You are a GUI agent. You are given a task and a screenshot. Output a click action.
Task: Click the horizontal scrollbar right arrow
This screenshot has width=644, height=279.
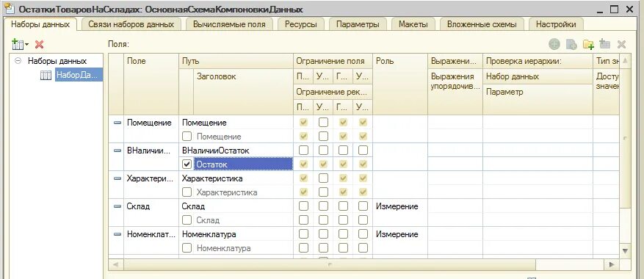612,264
